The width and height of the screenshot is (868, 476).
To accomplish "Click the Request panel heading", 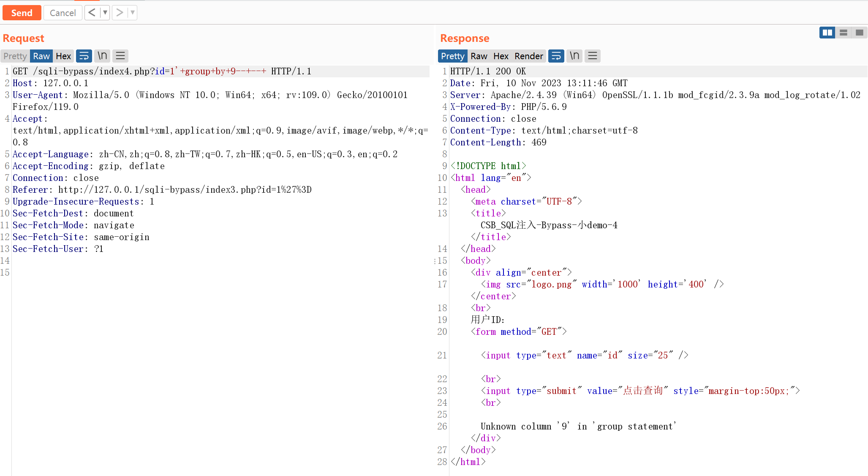I will 24,38.
